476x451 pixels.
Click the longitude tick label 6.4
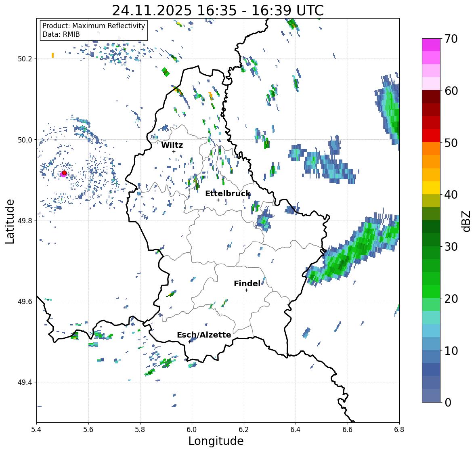click(296, 430)
